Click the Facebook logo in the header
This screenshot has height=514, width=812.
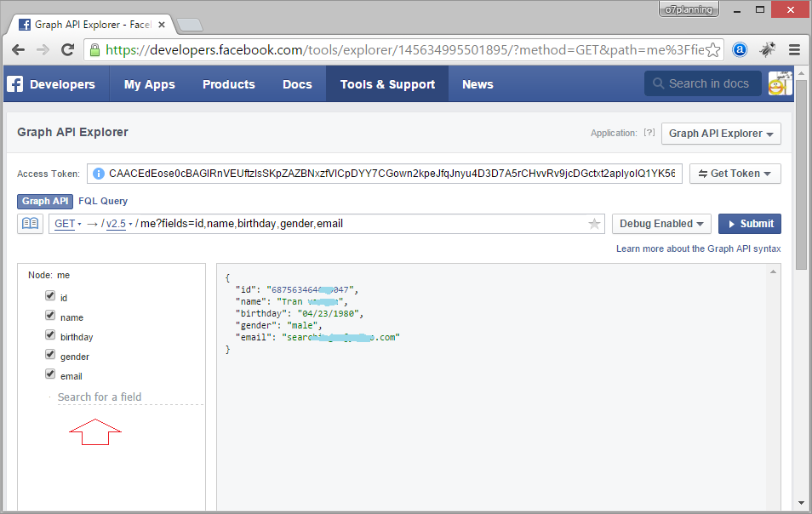tap(15, 84)
